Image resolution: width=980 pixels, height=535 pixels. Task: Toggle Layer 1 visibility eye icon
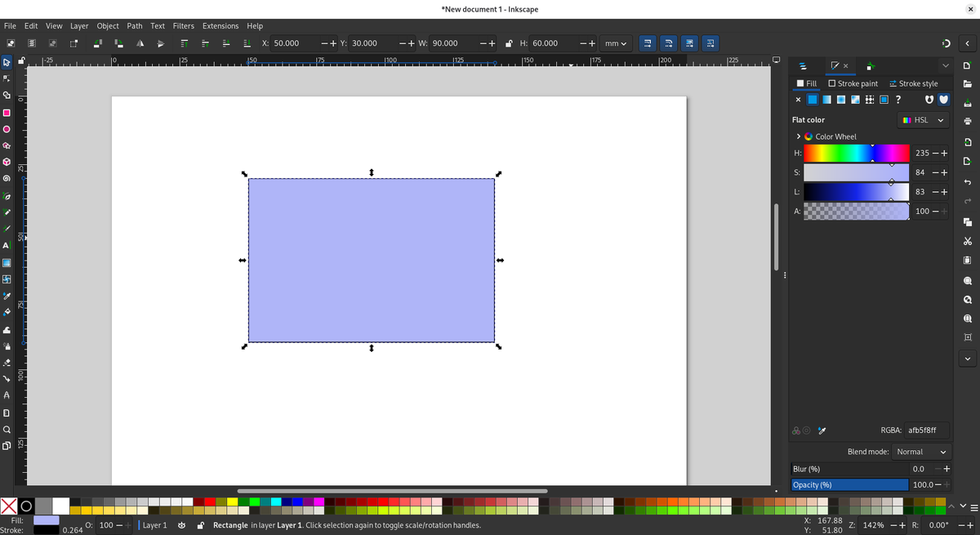click(181, 525)
